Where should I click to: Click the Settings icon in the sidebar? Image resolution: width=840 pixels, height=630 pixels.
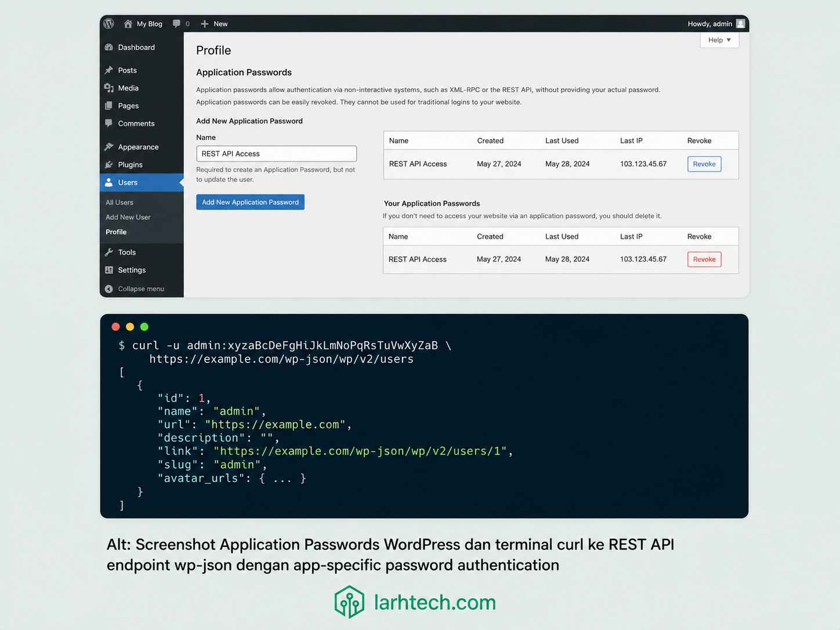click(108, 270)
